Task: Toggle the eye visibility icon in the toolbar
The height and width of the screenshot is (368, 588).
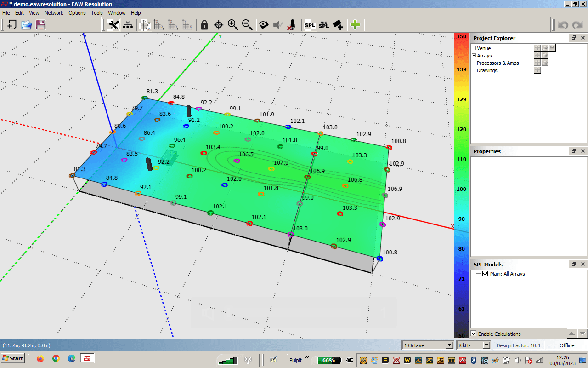Action: click(x=263, y=25)
